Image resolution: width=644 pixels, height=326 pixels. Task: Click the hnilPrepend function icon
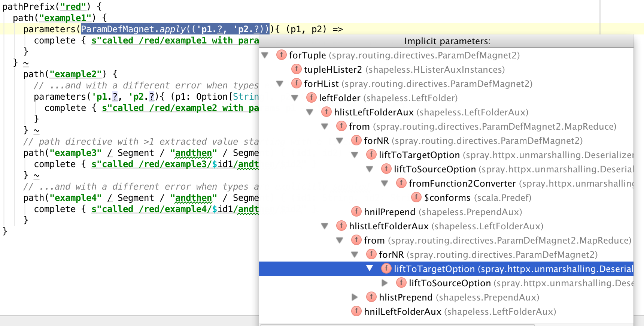pyautogui.click(x=356, y=211)
